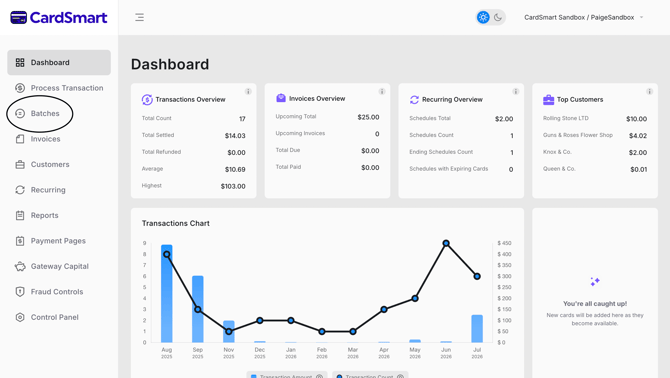Click Total Settled amount $14.03
The image size is (670, 378).
[235, 136]
